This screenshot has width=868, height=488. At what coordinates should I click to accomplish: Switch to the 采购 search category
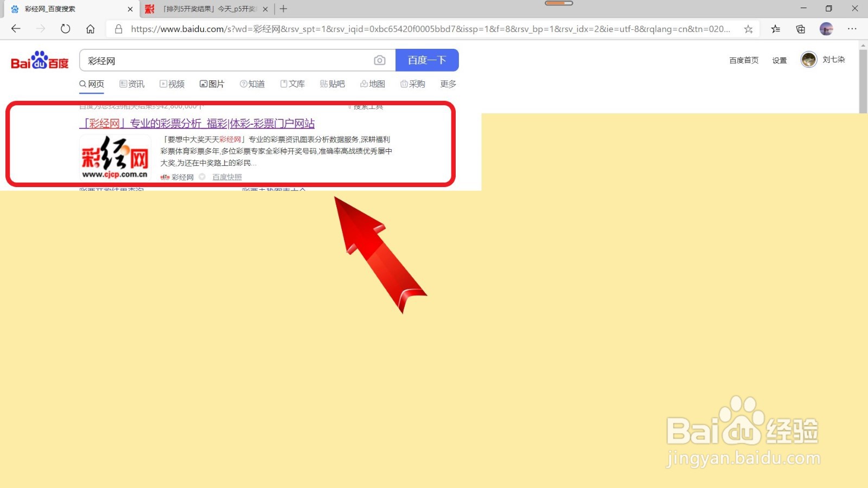pyautogui.click(x=413, y=84)
